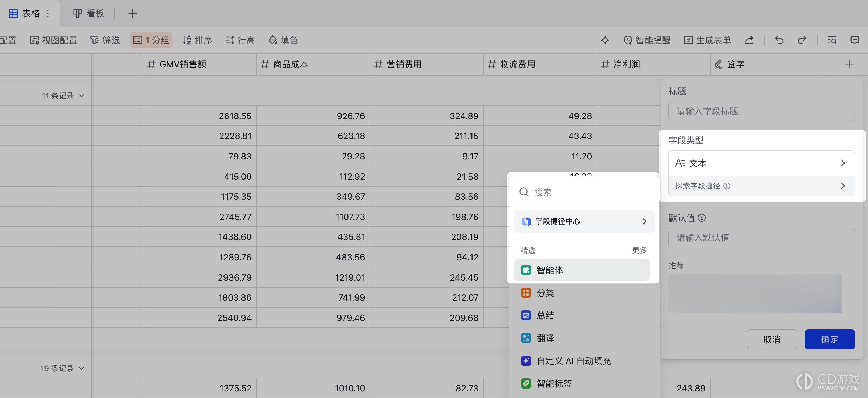Click the 营销费用 column header
The height and width of the screenshot is (398, 868).
coord(427,64)
